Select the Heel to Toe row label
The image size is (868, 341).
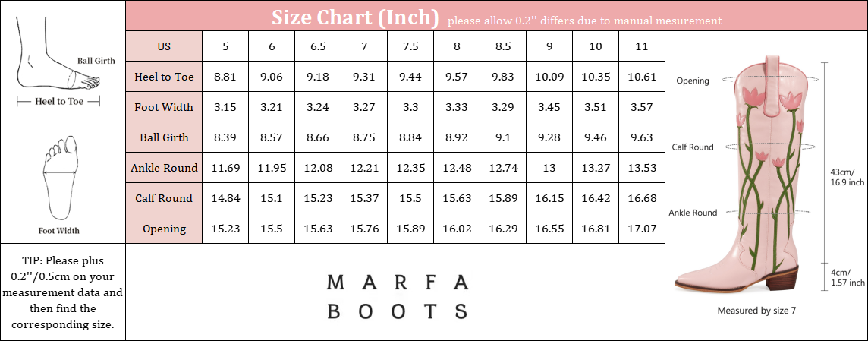point(164,77)
